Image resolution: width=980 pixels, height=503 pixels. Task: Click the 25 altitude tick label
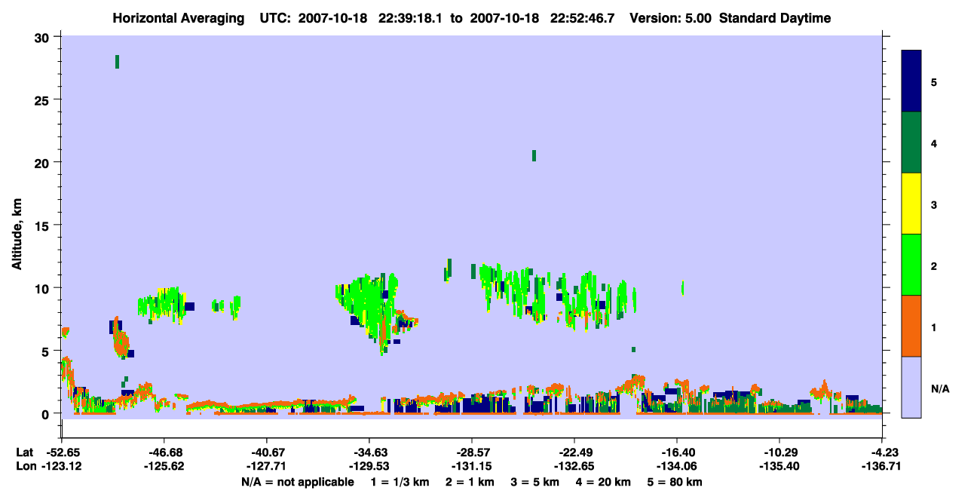coord(44,100)
